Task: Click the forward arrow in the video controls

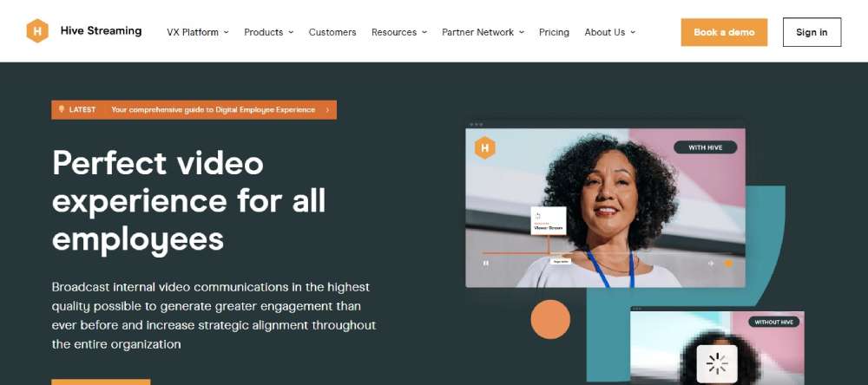Action: click(712, 264)
